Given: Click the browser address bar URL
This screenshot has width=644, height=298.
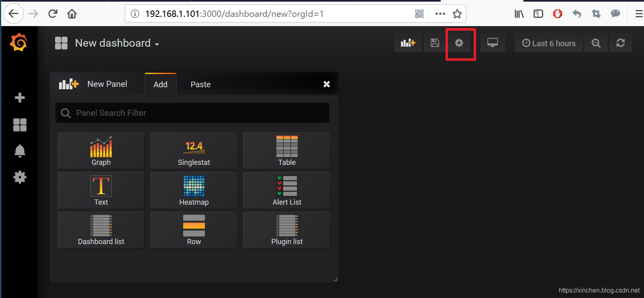Looking at the screenshot, I should 234,14.
